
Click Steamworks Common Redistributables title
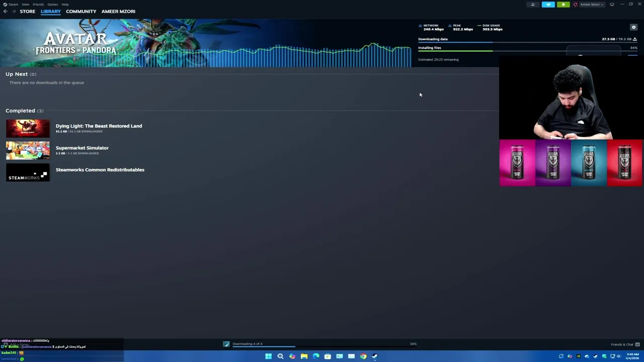tap(100, 169)
